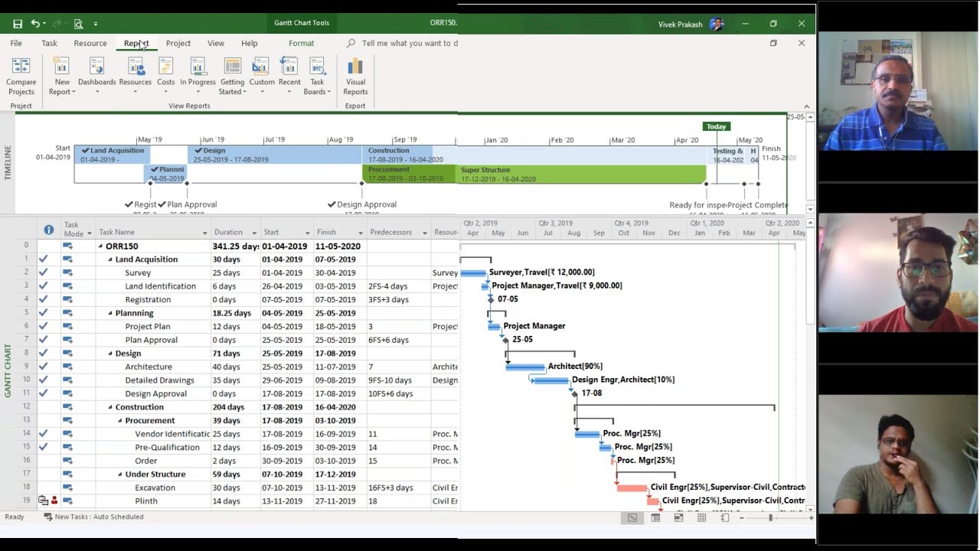The height and width of the screenshot is (551, 980).
Task: Switch to the Format tab
Action: point(302,44)
